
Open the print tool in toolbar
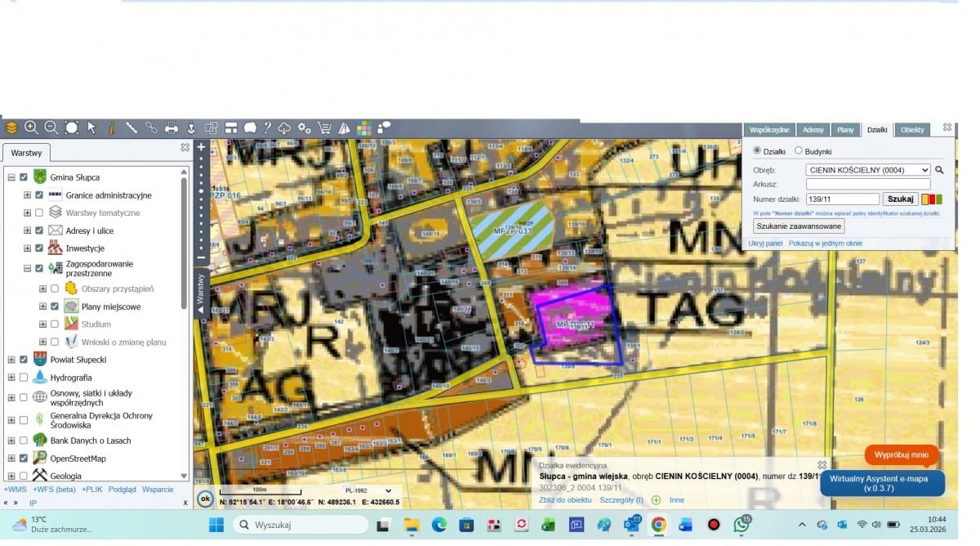pyautogui.click(x=171, y=128)
